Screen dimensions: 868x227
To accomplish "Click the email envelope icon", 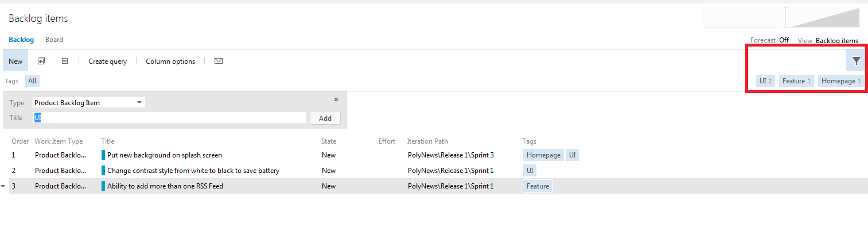I will tap(219, 61).
